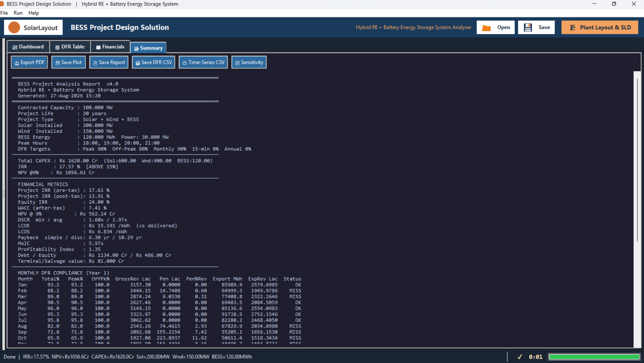Click the Aug row MISS status
The image size is (644, 363).
tap(295, 326)
